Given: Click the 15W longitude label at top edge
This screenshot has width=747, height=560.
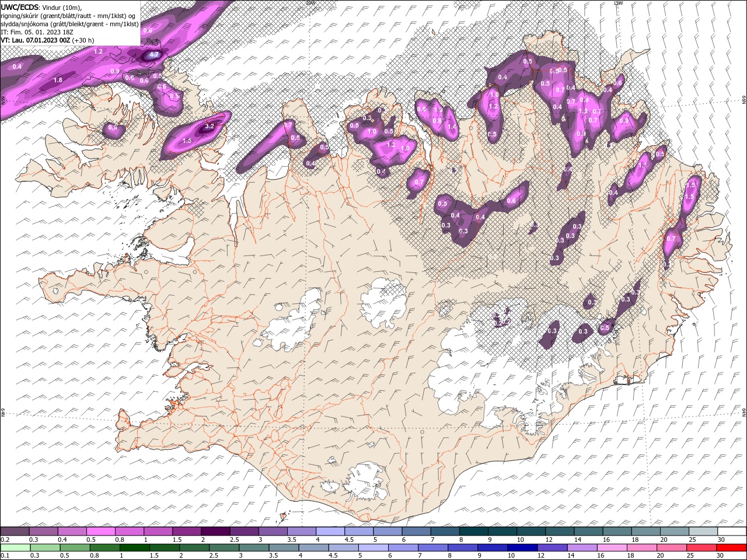Looking at the screenshot, I should [x=618, y=3].
